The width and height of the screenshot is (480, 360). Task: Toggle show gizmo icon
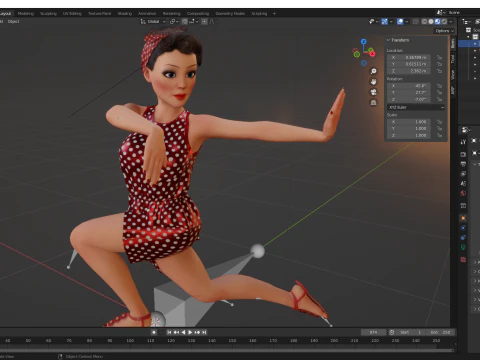384,21
